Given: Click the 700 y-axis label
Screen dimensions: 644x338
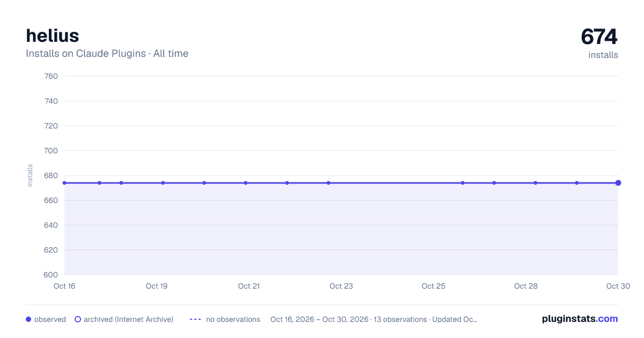Looking at the screenshot, I should (x=52, y=151).
